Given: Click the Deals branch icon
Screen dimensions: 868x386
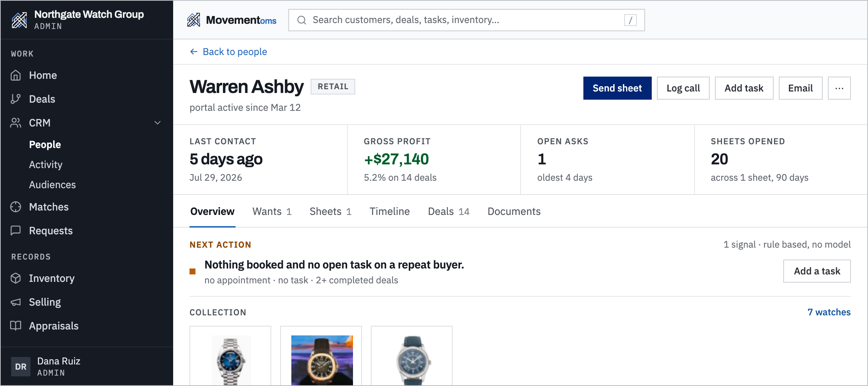Looking at the screenshot, I should point(16,99).
